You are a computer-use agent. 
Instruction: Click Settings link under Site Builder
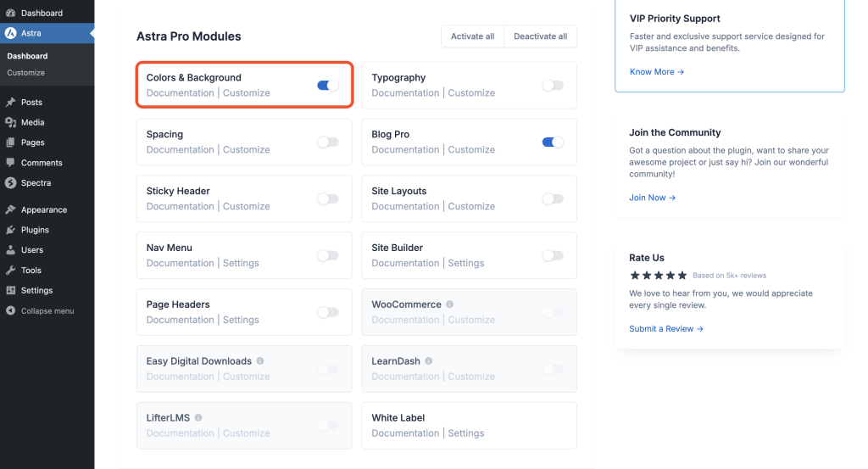point(466,263)
